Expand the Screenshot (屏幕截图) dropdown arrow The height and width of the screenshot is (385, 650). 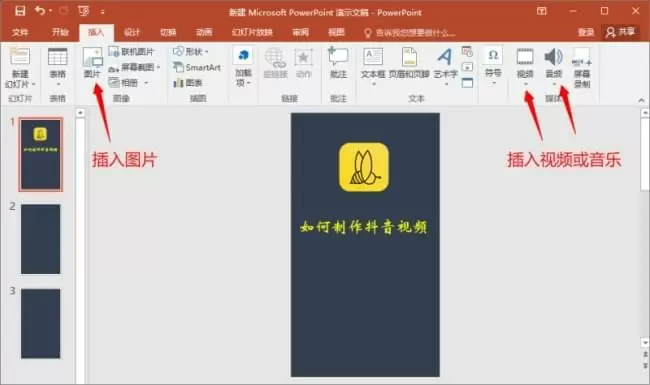pos(158,68)
